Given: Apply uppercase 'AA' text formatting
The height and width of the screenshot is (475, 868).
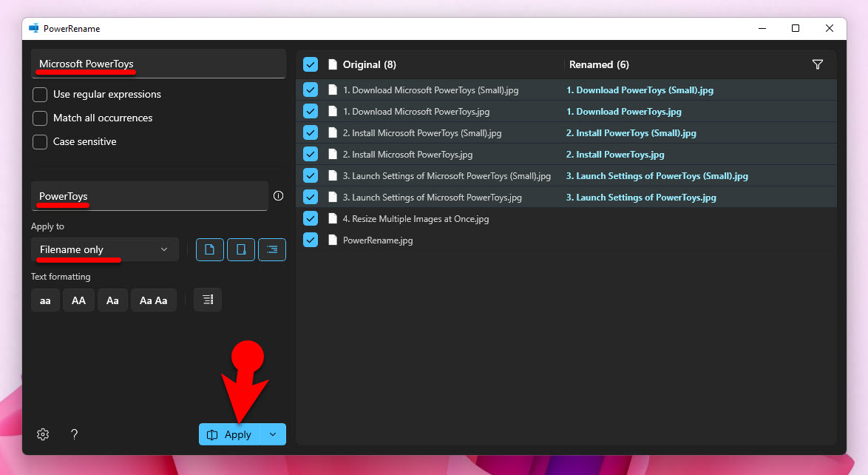Looking at the screenshot, I should (78, 300).
